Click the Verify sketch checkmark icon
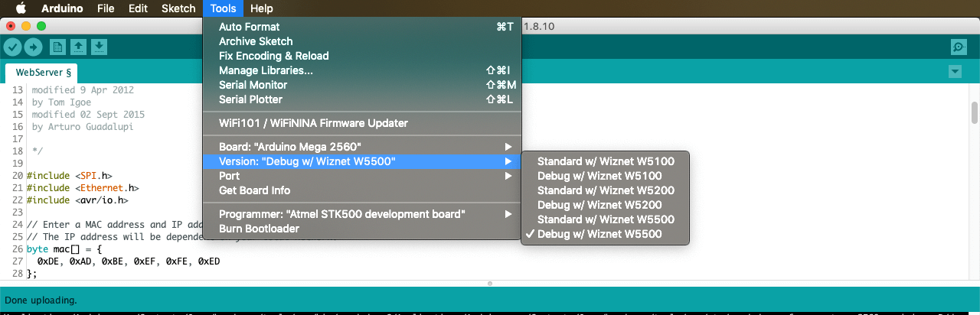980x315 pixels. click(12, 47)
